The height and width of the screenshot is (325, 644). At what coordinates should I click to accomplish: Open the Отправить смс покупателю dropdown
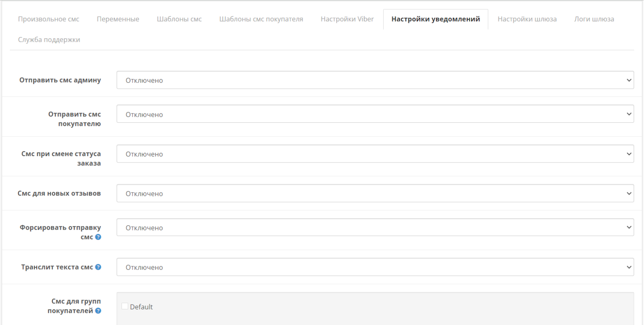coord(375,114)
